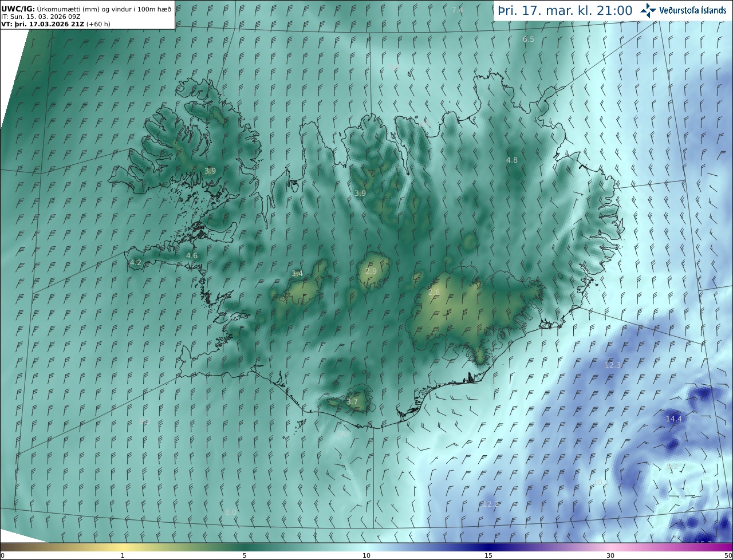Click the 6.5 value north of Iceland
Viewport: 733px width, 560px height.
[x=529, y=40]
